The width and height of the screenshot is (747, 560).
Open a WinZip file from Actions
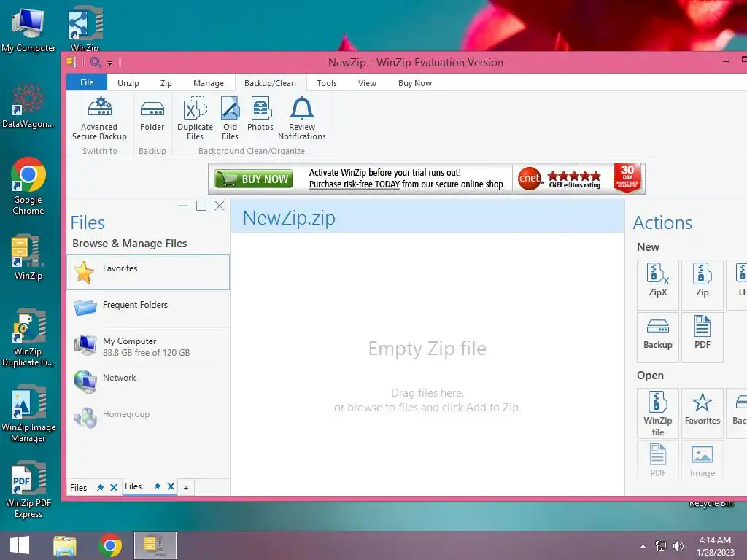coord(657,413)
